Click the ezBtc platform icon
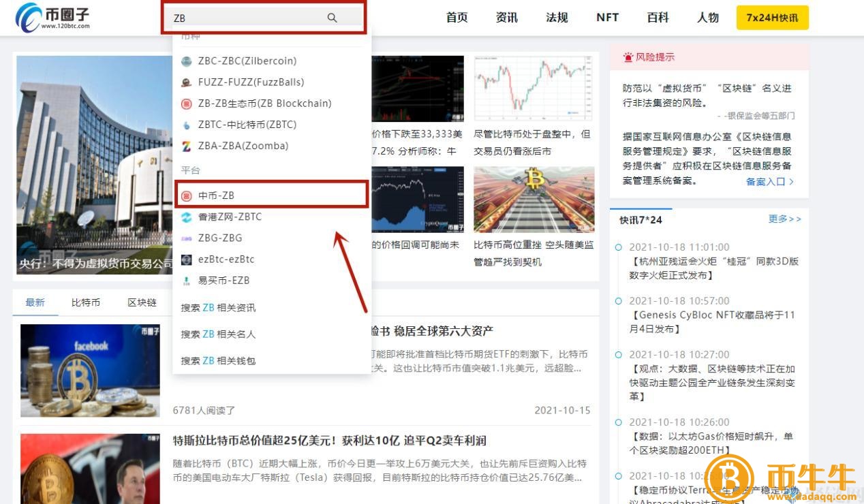Viewport: 864px width, 504px height. (186, 259)
